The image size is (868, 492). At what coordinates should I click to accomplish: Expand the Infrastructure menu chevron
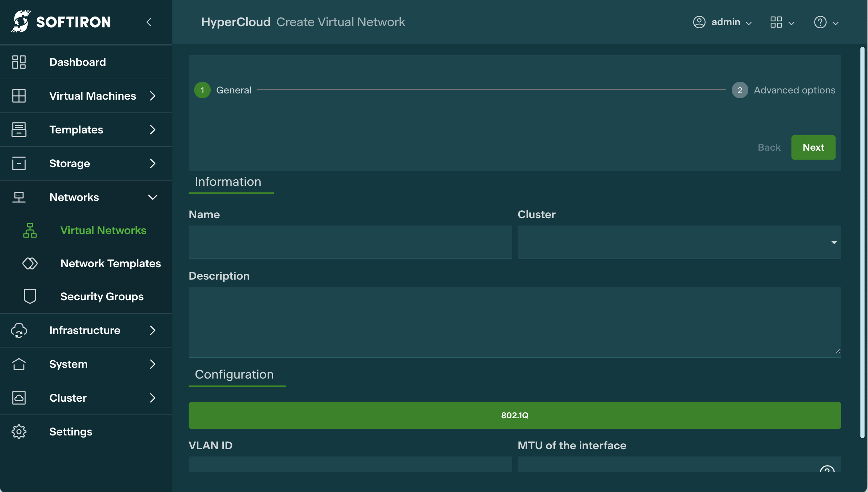pyautogui.click(x=152, y=330)
